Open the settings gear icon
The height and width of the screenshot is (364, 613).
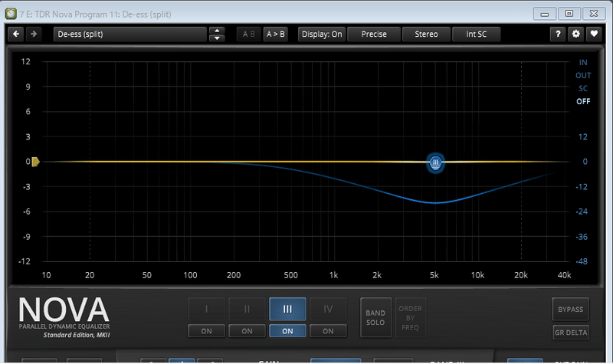576,34
